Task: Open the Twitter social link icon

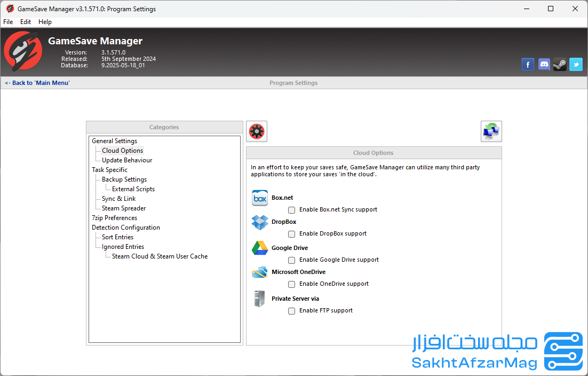Action: [576, 65]
